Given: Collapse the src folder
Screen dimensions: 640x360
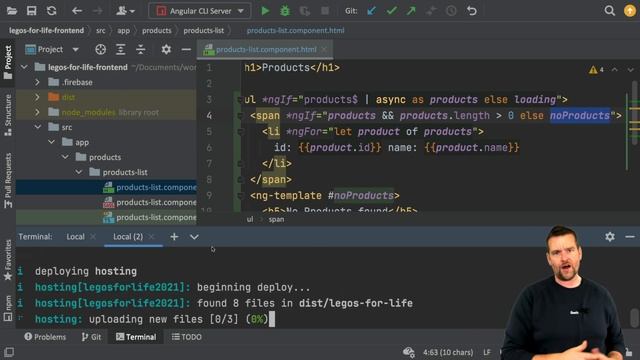Looking at the screenshot, I should (38, 127).
